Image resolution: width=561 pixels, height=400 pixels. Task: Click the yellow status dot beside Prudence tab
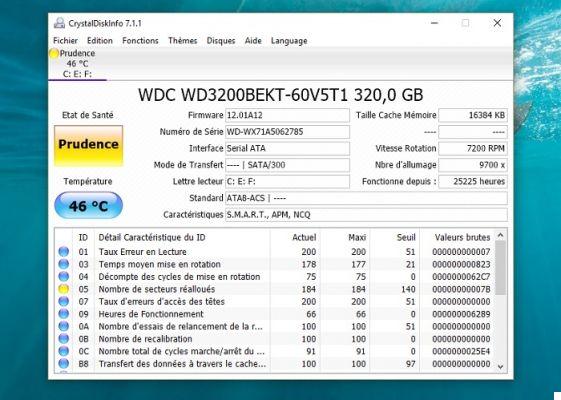(54, 53)
